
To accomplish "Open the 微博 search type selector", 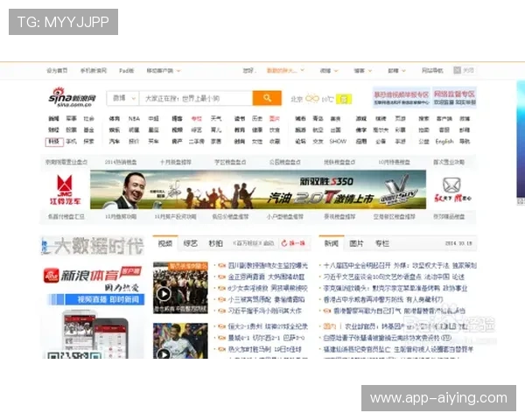I will click(122, 98).
